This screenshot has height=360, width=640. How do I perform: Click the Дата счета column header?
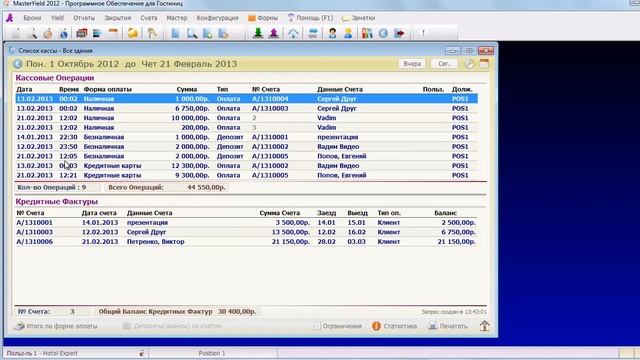pyautogui.click(x=99, y=213)
